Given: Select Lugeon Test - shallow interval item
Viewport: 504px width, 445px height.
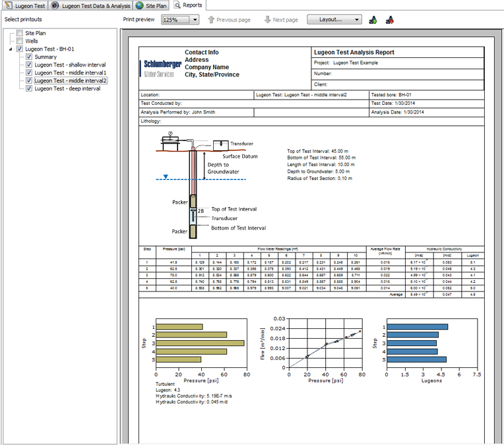Looking at the screenshot, I should pos(70,65).
